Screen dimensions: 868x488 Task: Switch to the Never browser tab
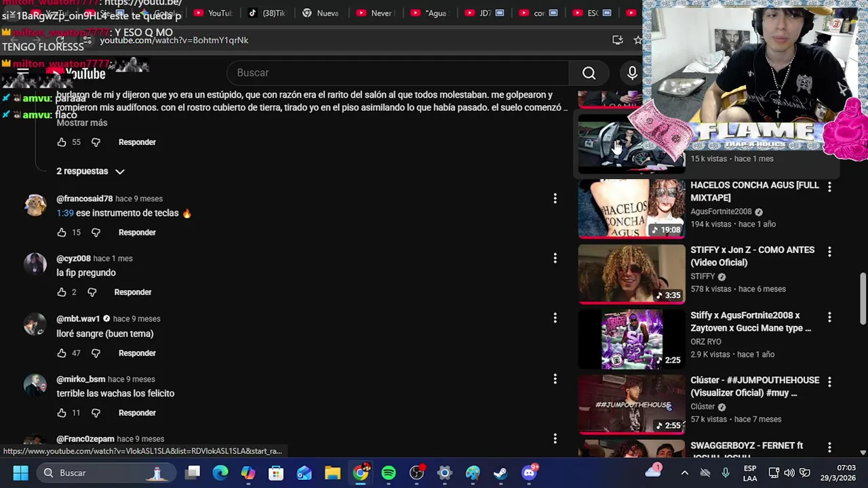(x=374, y=13)
